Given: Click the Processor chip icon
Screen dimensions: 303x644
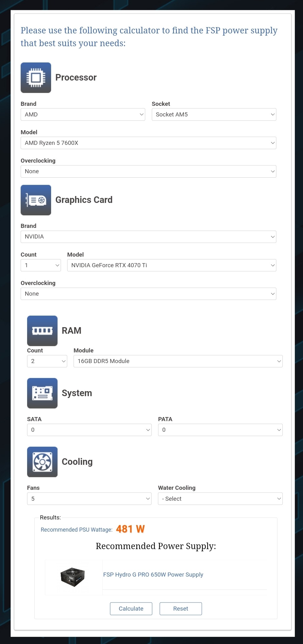Looking at the screenshot, I should coord(36,78).
